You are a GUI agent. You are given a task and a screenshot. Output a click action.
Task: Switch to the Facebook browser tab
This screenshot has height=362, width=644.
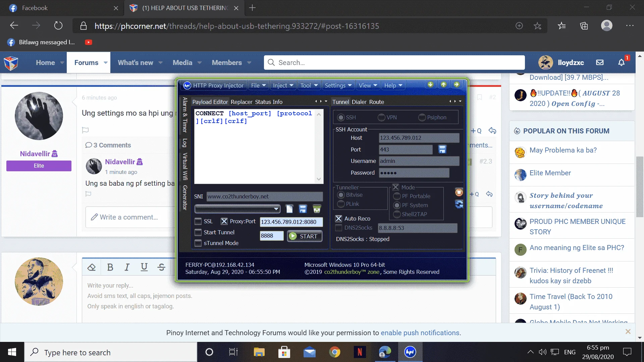coord(62,8)
